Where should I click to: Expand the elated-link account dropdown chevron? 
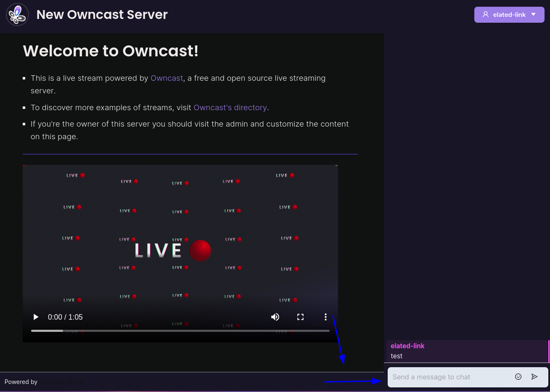pyautogui.click(x=533, y=14)
